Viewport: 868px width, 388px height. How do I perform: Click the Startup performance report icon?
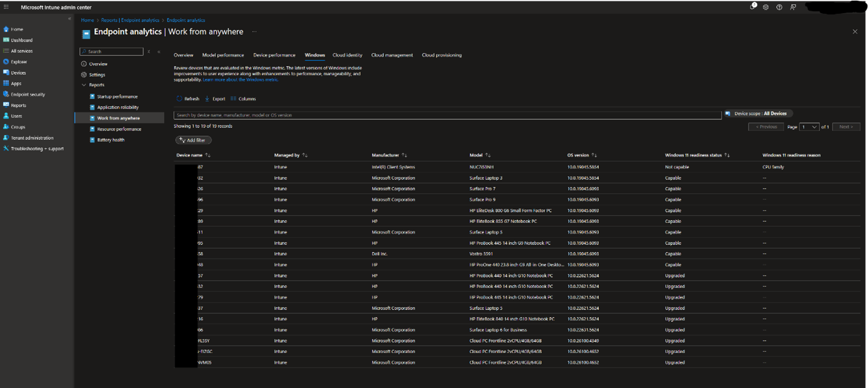click(92, 96)
